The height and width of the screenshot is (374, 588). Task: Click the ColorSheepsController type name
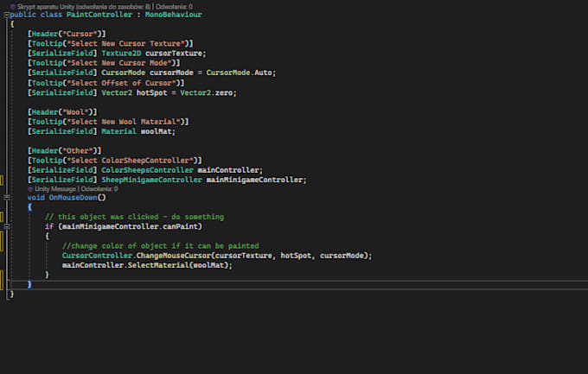tap(147, 170)
